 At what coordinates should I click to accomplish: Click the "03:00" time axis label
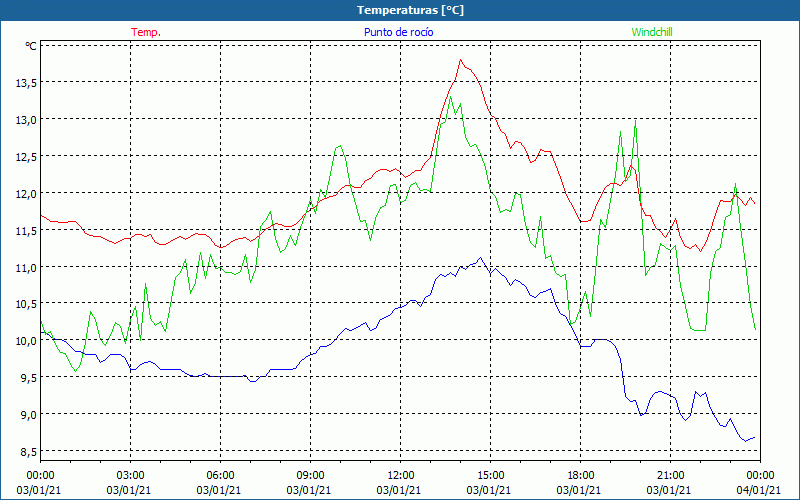131,476
